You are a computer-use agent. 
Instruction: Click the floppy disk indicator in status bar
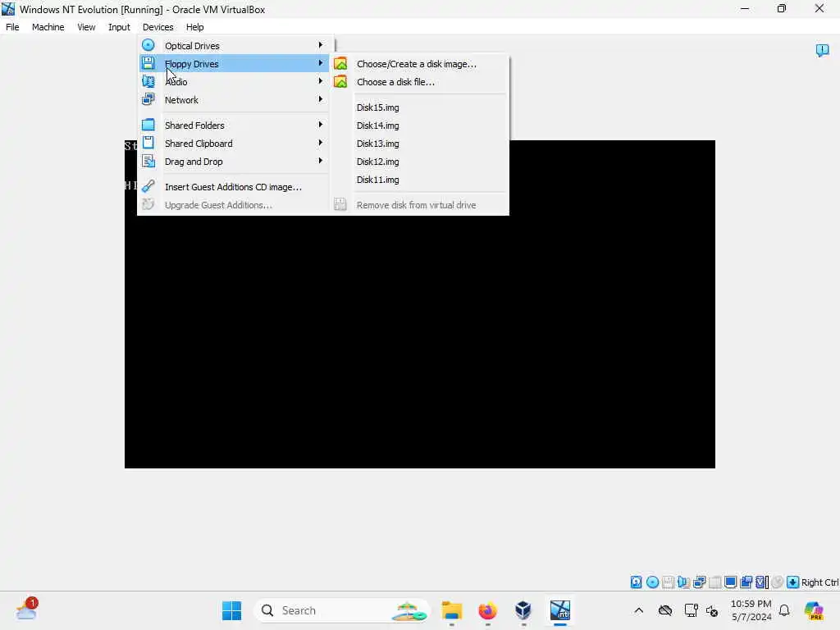pyautogui.click(x=668, y=582)
